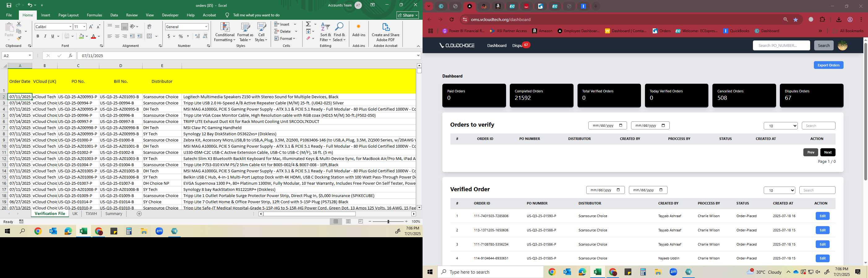
Task: Toggle Italic formatting in Excel ribbon
Action: (x=45, y=36)
